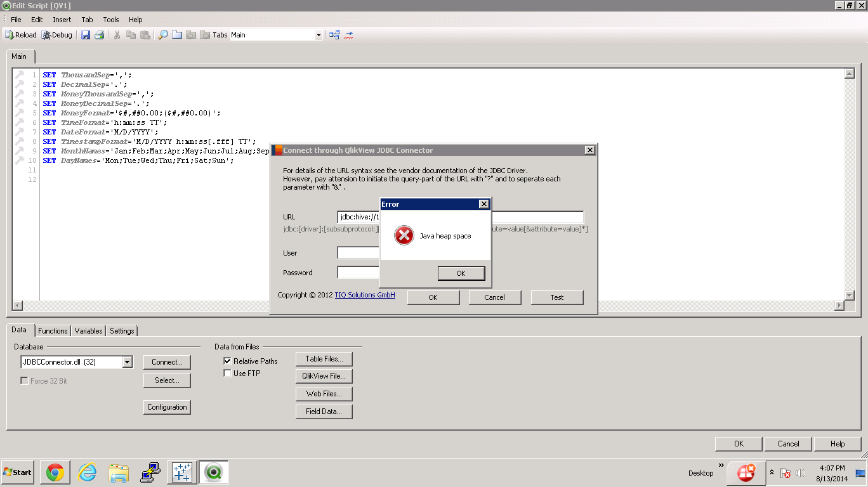868x487 pixels.
Task: Open the sparkle-grid app on the taskbar
Action: [182, 472]
